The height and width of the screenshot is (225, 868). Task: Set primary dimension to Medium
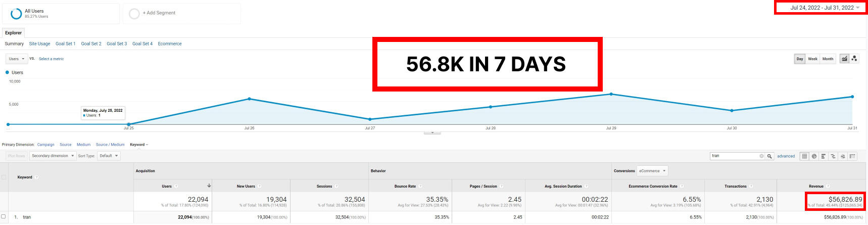[x=83, y=145]
